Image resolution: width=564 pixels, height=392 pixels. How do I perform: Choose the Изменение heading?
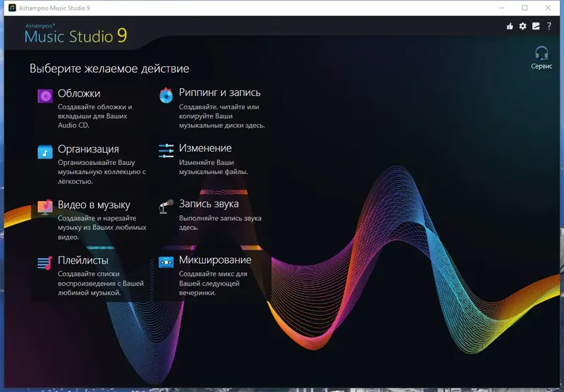click(x=205, y=148)
